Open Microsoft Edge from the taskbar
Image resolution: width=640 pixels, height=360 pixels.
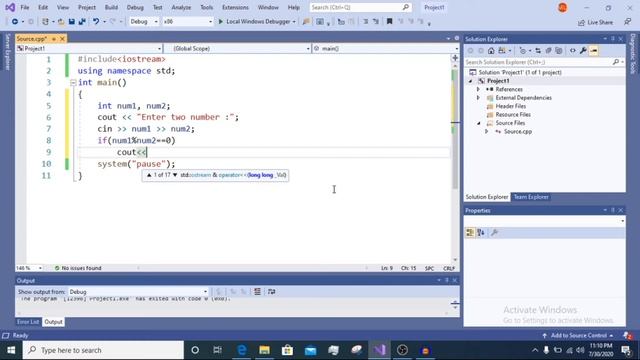242,350
